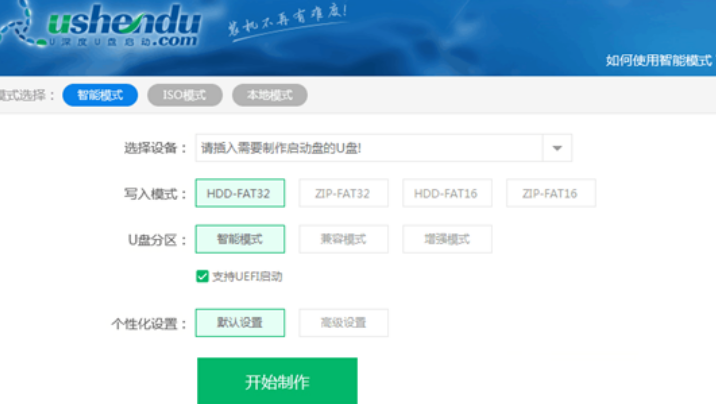Open the 选择设备 dropdown arrow
Image resolution: width=716 pixels, height=404 pixels.
557,148
